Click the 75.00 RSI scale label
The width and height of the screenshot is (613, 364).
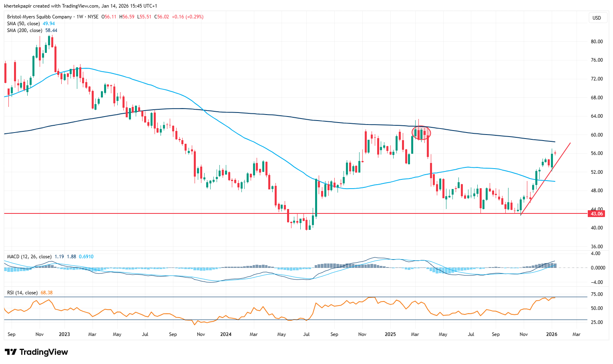[x=597, y=294]
